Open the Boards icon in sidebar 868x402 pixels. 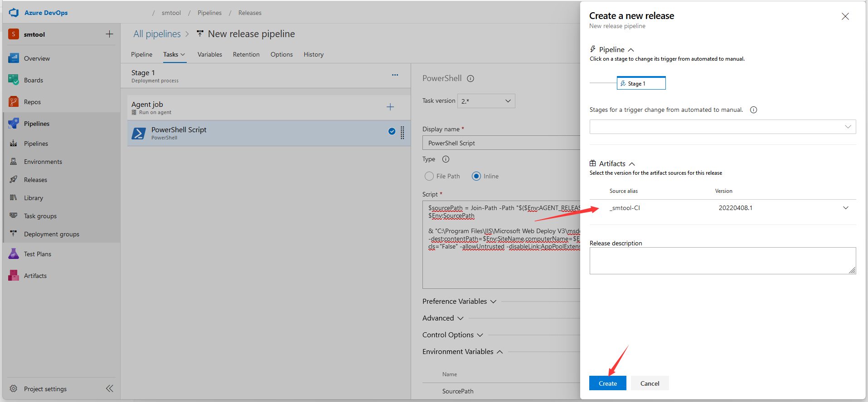click(14, 80)
